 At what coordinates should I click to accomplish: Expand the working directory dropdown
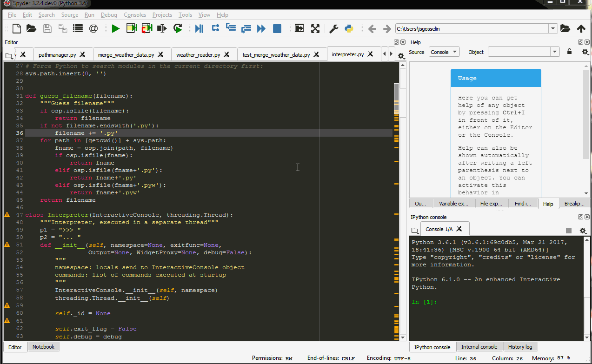(553, 29)
